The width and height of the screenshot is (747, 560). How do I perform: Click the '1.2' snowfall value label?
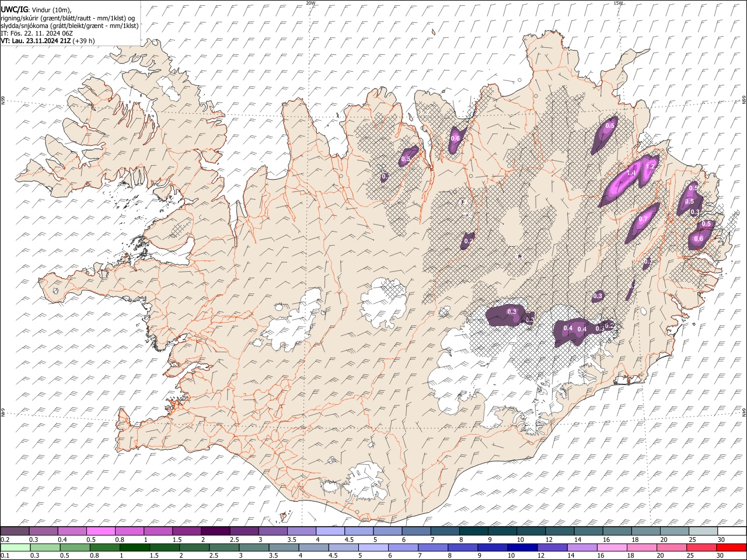pyautogui.click(x=651, y=166)
